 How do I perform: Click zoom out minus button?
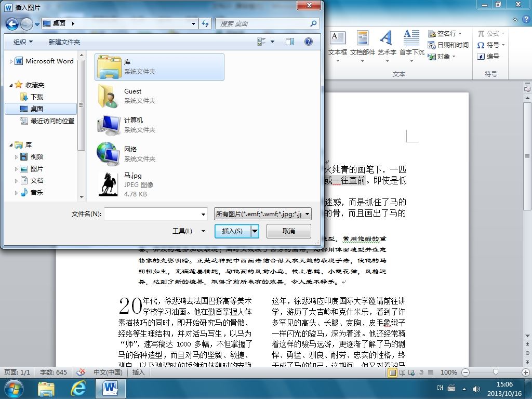[466, 373]
